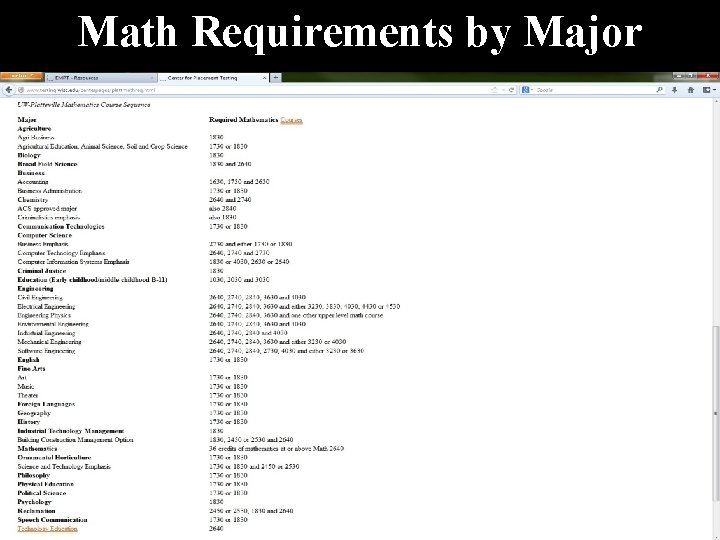Select 'Civil Engineering' row label
The height and width of the screenshot is (540, 720).
[x=40, y=298]
